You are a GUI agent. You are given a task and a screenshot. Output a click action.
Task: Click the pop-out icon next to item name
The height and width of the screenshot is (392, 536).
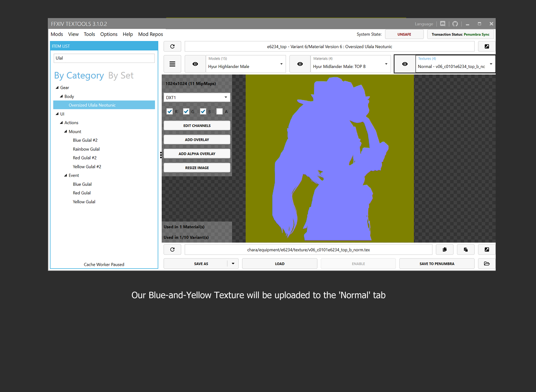pos(487,46)
